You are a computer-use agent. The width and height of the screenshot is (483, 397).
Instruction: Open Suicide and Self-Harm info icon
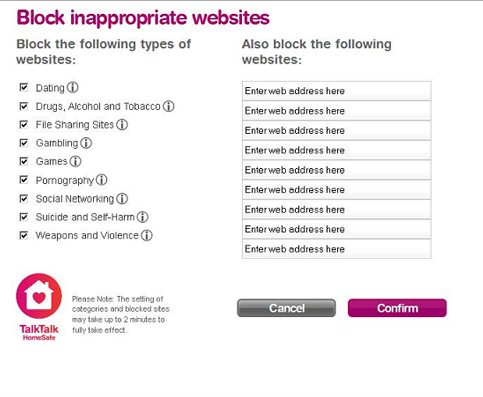coord(143,217)
